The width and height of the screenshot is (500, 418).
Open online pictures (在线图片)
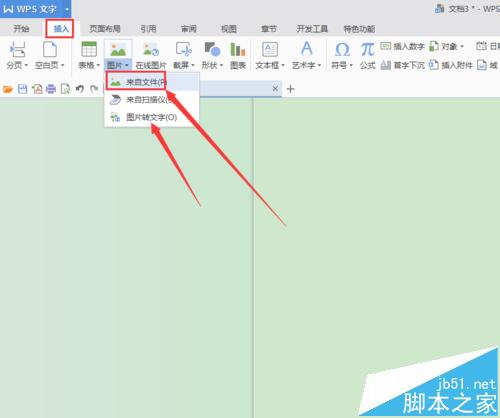(151, 55)
